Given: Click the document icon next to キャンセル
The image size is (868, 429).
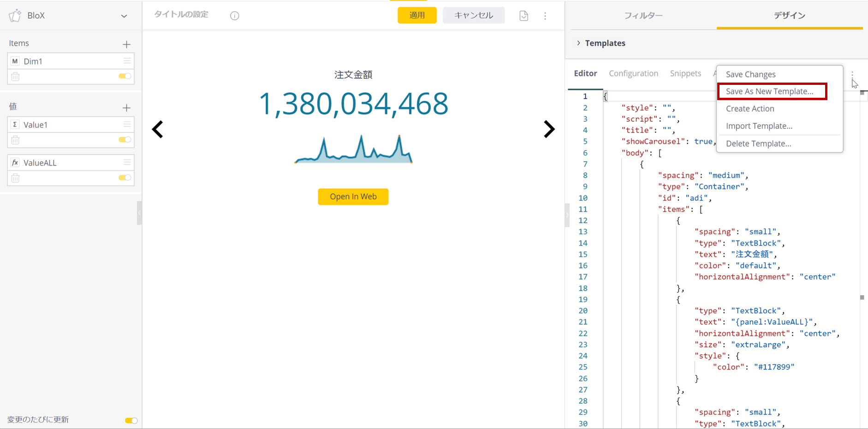Looking at the screenshot, I should pyautogui.click(x=523, y=16).
